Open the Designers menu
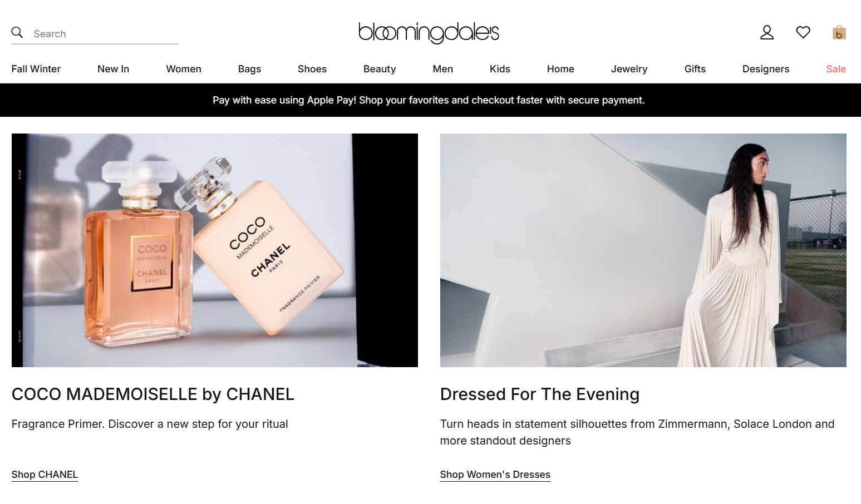This screenshot has height=504, width=861. point(766,69)
